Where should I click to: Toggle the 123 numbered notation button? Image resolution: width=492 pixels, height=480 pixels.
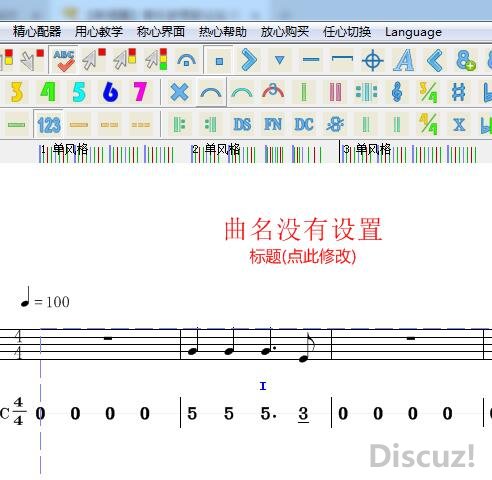coord(49,125)
